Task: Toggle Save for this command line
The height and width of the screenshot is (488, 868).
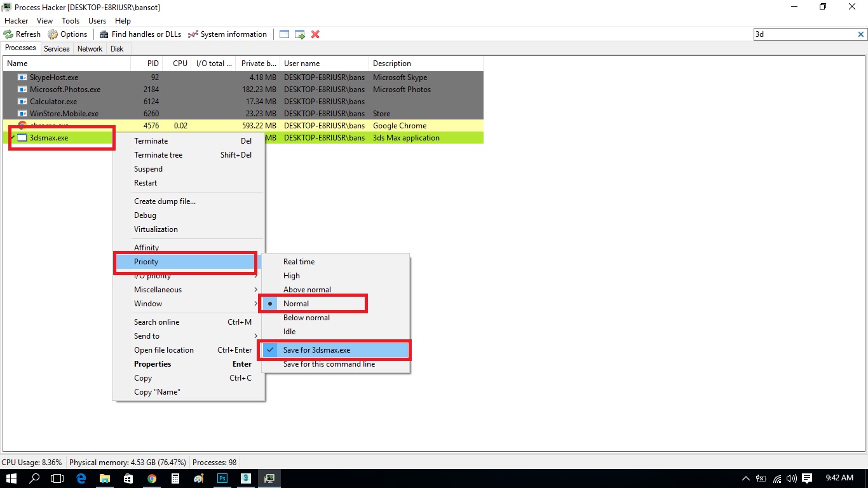Action: 336,364
